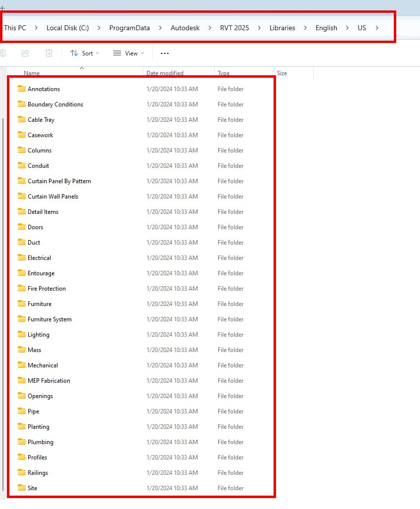
Task: Select the Mass folder icon
Action: pos(22,350)
